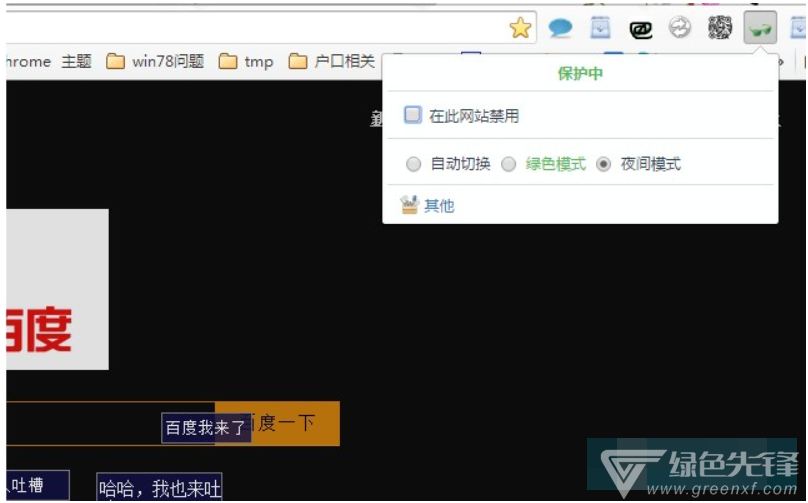
Task: Click the green glasses eye-protection icon
Action: click(x=760, y=28)
